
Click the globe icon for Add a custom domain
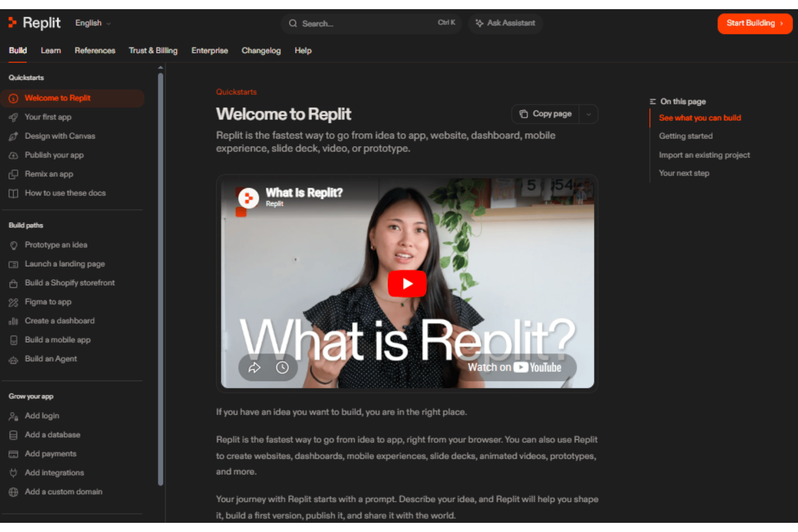click(13, 492)
